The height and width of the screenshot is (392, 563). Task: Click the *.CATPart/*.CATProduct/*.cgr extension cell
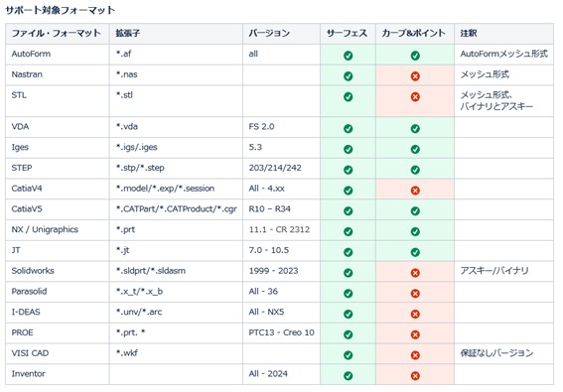(177, 209)
